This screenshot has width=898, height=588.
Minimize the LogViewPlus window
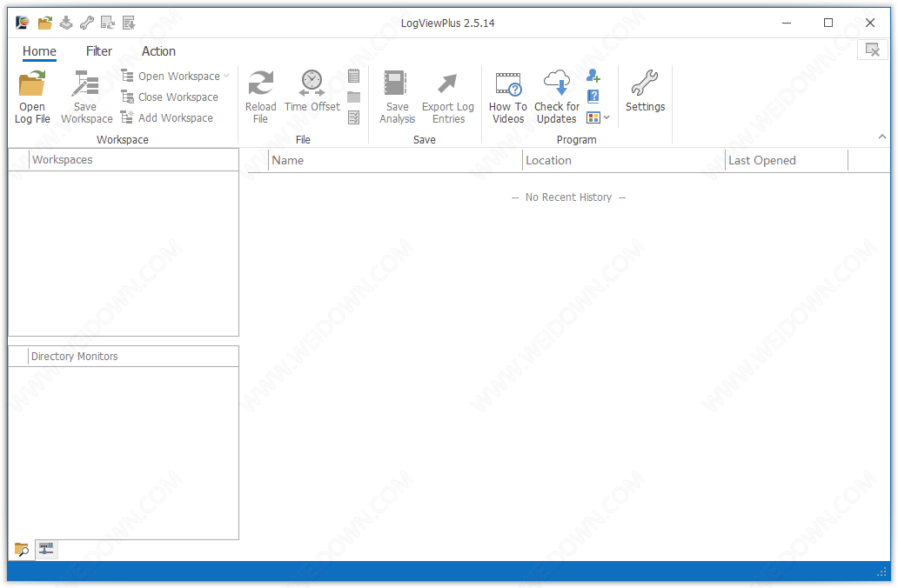pyautogui.click(x=787, y=23)
